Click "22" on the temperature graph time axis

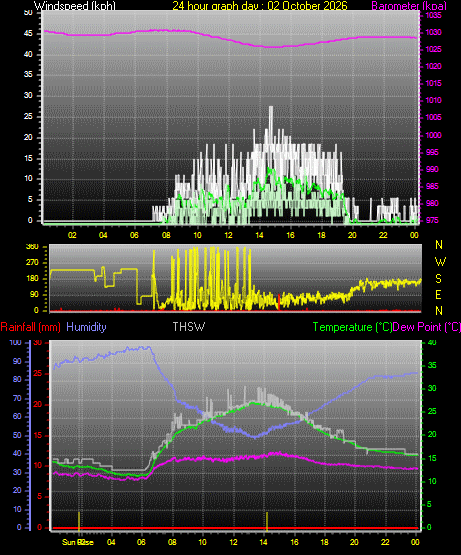pos(385,542)
